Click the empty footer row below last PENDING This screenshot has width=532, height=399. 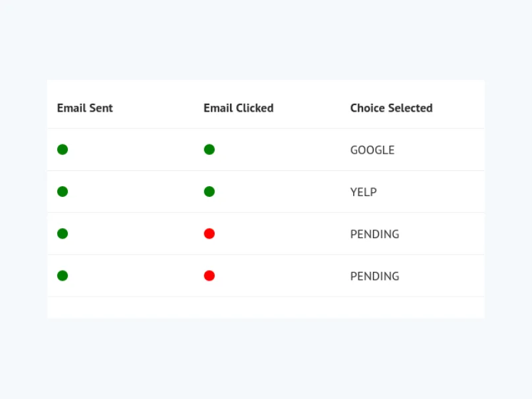click(x=266, y=307)
